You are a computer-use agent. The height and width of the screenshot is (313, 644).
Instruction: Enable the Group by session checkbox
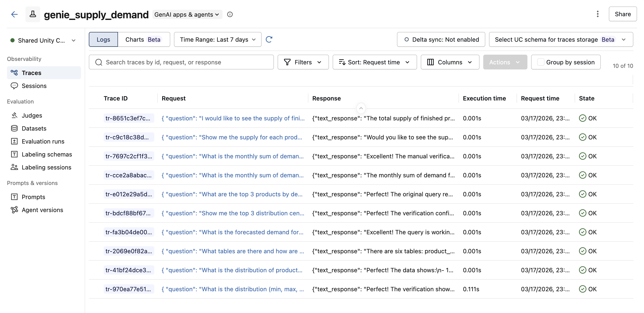[x=541, y=62]
